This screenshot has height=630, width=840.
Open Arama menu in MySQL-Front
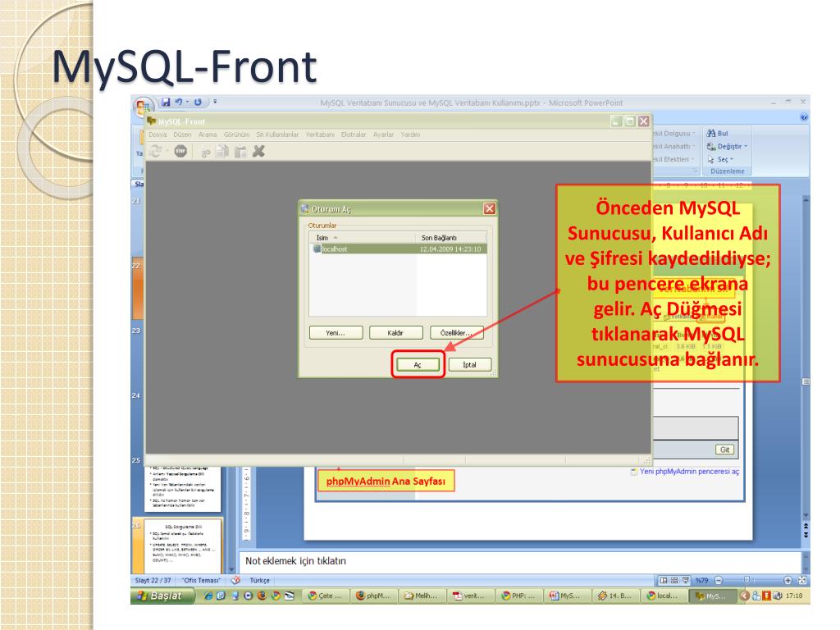[x=208, y=135]
